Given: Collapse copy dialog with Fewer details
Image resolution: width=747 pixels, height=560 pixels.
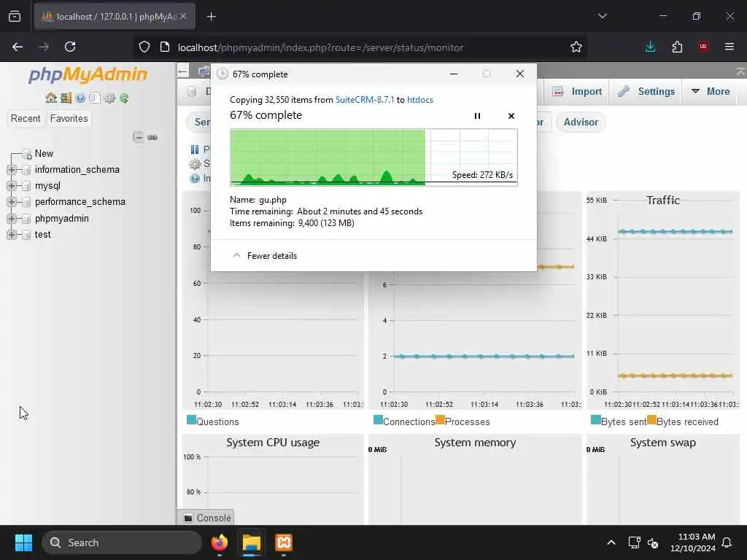Looking at the screenshot, I should [x=264, y=256].
